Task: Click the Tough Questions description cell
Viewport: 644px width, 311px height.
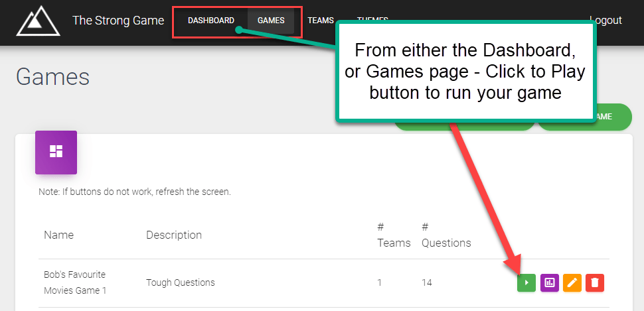Action: click(x=181, y=282)
